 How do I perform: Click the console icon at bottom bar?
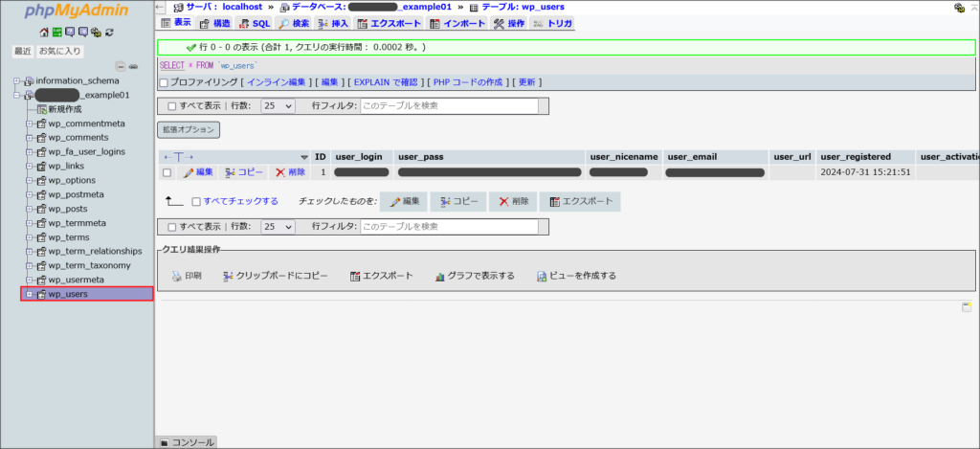pyautogui.click(x=165, y=442)
